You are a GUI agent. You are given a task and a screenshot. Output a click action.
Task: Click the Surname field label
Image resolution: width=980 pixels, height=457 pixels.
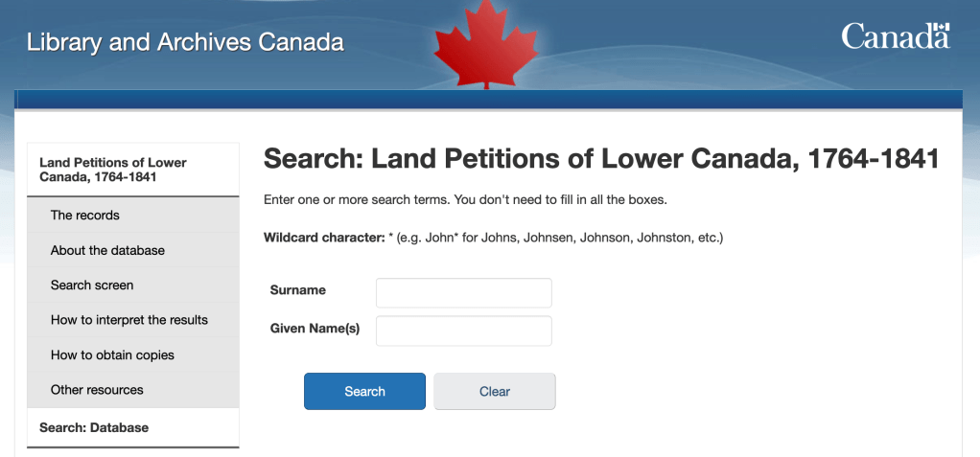tap(298, 290)
